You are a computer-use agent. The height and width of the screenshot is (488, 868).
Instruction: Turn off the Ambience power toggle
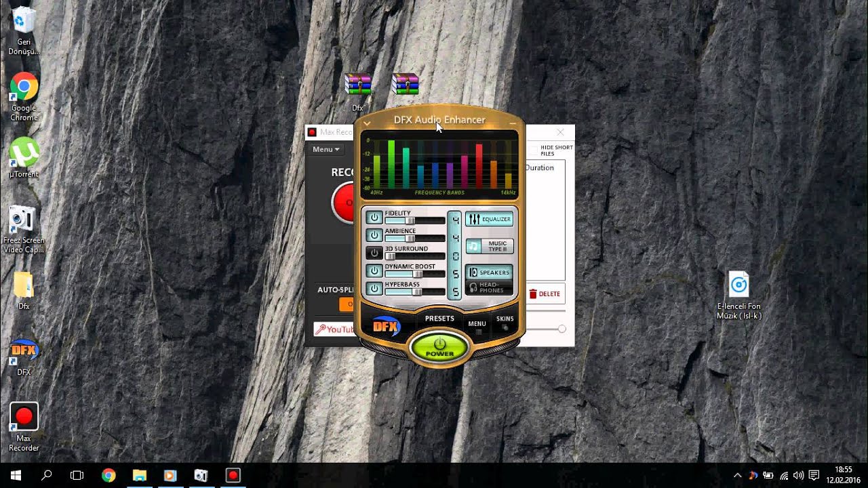(374, 235)
